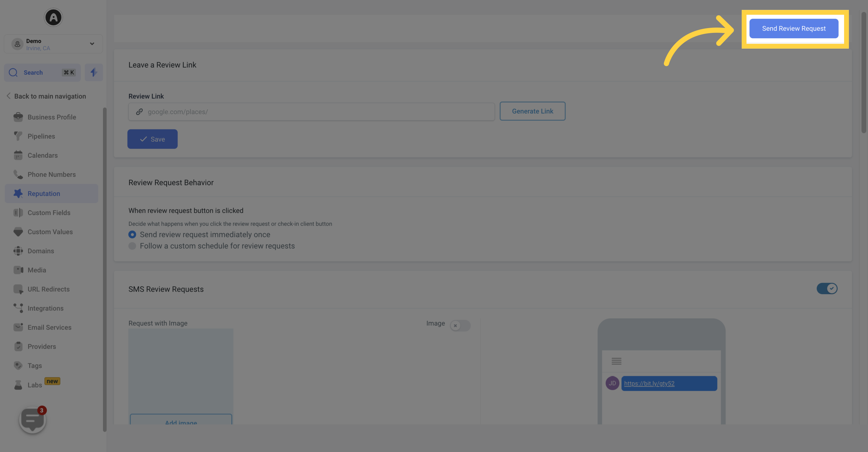Toggle the SMS Review Requests switch
This screenshot has width=868, height=452.
[827, 289]
